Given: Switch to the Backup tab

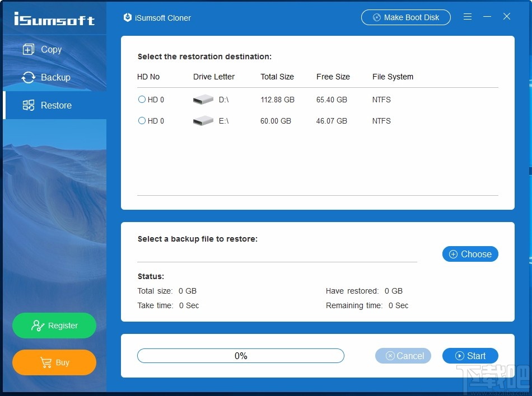Looking at the screenshot, I should pyautogui.click(x=52, y=77).
